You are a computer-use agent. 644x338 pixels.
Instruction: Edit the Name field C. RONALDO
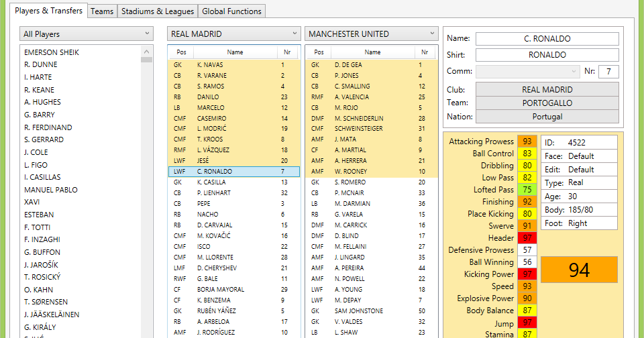547,39
